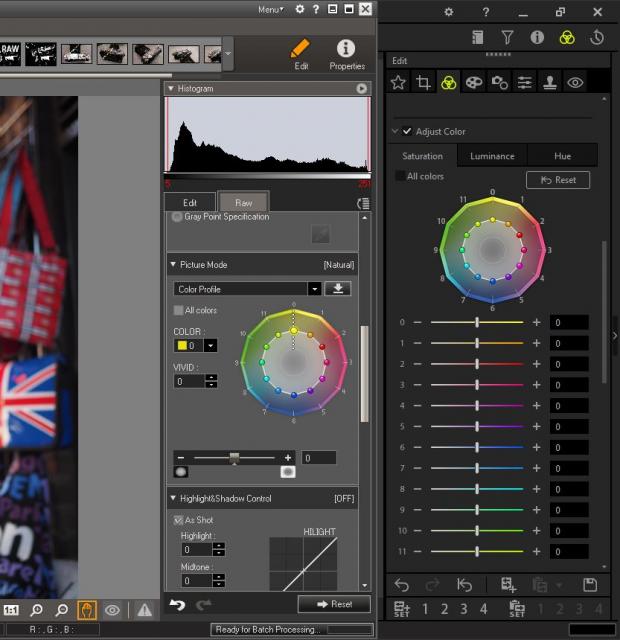Click the star favorites icon in Edit panel
This screenshot has height=640, width=620.
398,83
